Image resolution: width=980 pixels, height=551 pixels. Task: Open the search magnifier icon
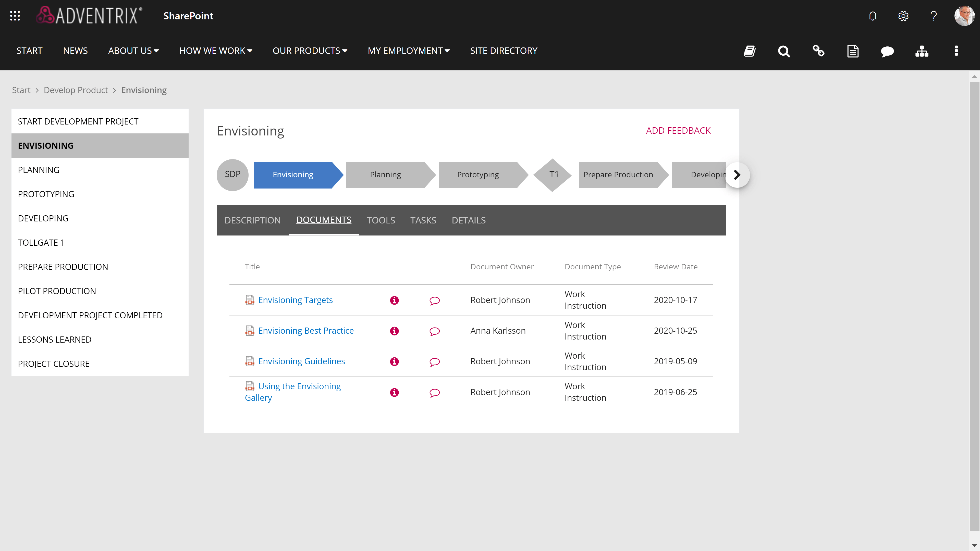pyautogui.click(x=784, y=51)
